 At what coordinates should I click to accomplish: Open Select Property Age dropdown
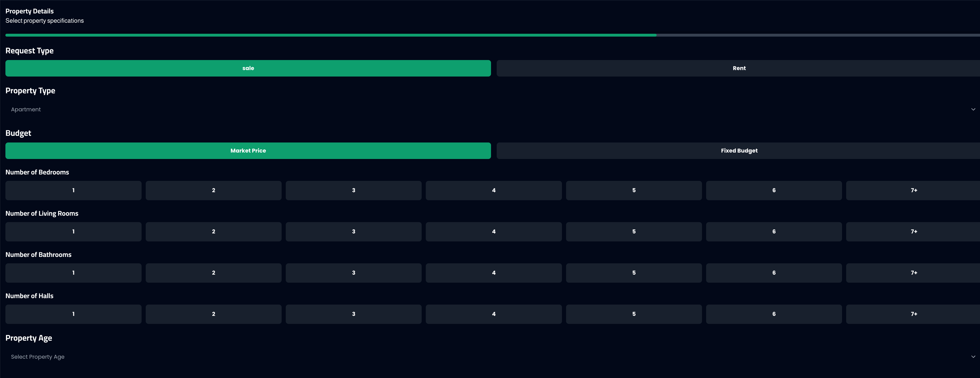click(x=490, y=357)
